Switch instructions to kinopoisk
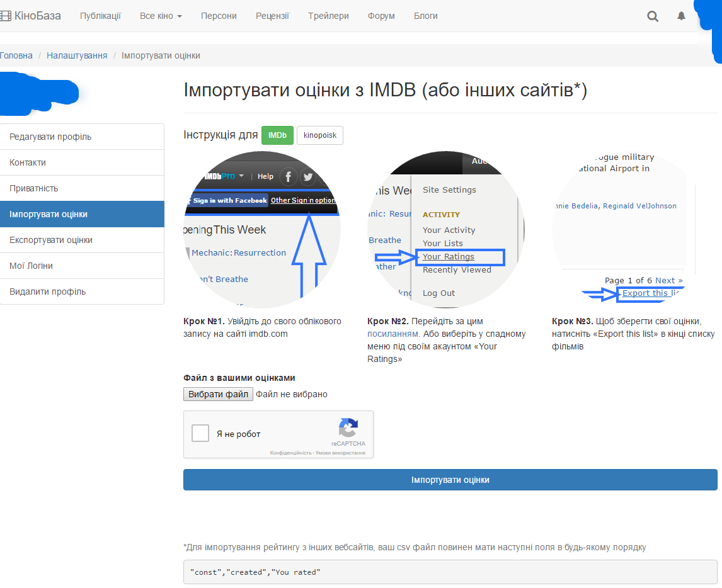The image size is (722, 588). (x=320, y=135)
